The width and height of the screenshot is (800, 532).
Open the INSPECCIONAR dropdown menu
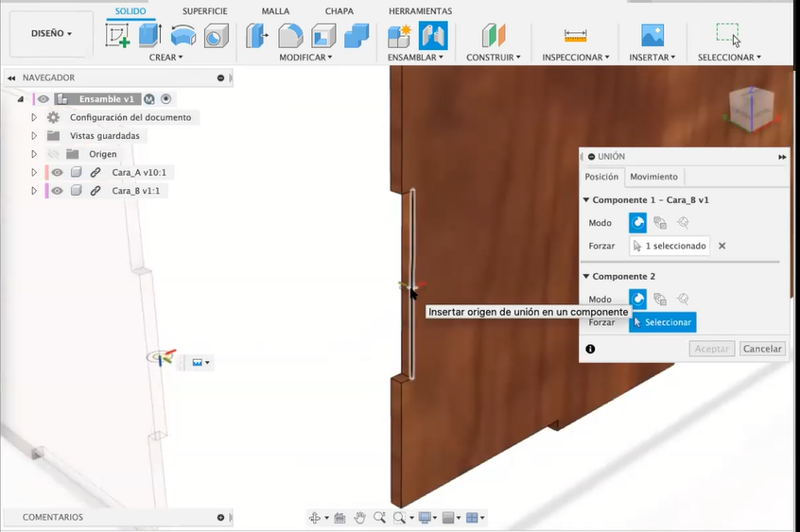coord(576,58)
